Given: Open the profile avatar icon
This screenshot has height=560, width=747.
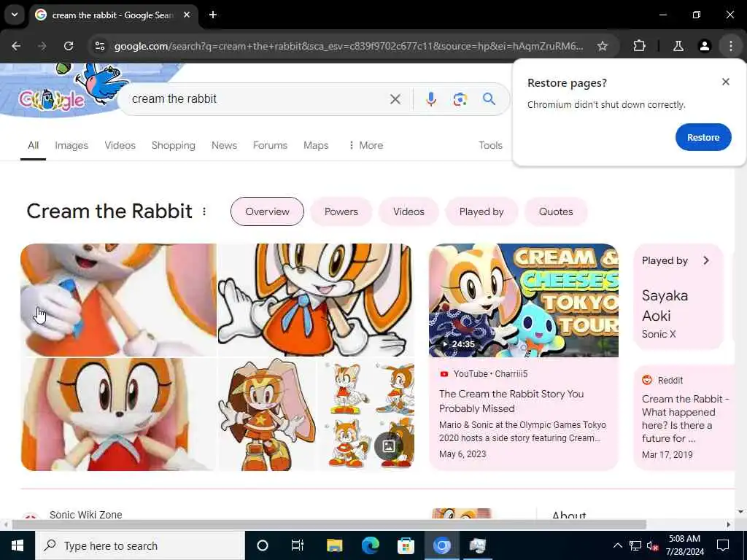Looking at the screenshot, I should (x=704, y=46).
